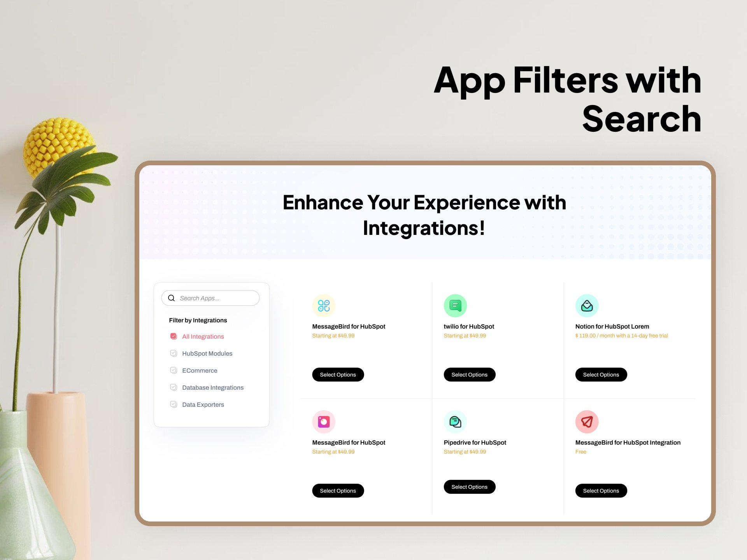
Task: Expand Data Exporters filter option
Action: 202,404
